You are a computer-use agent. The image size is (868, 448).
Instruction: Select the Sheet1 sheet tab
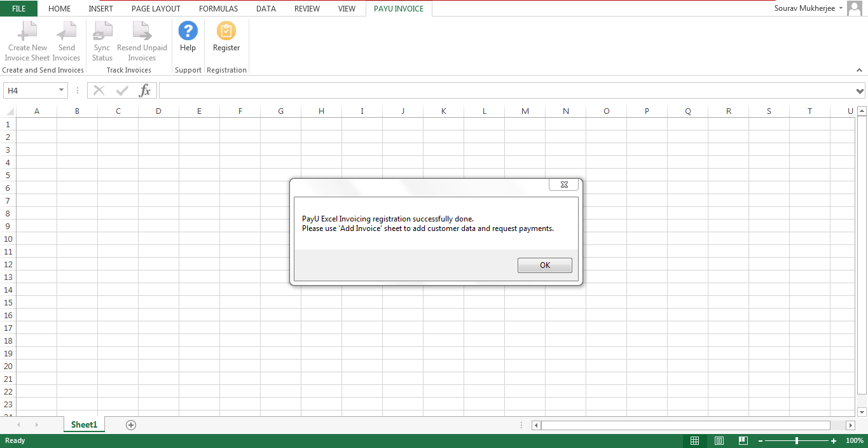(x=84, y=424)
